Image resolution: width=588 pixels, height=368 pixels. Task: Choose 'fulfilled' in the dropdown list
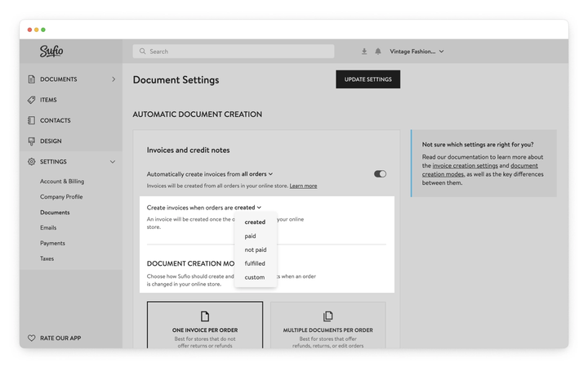click(255, 263)
